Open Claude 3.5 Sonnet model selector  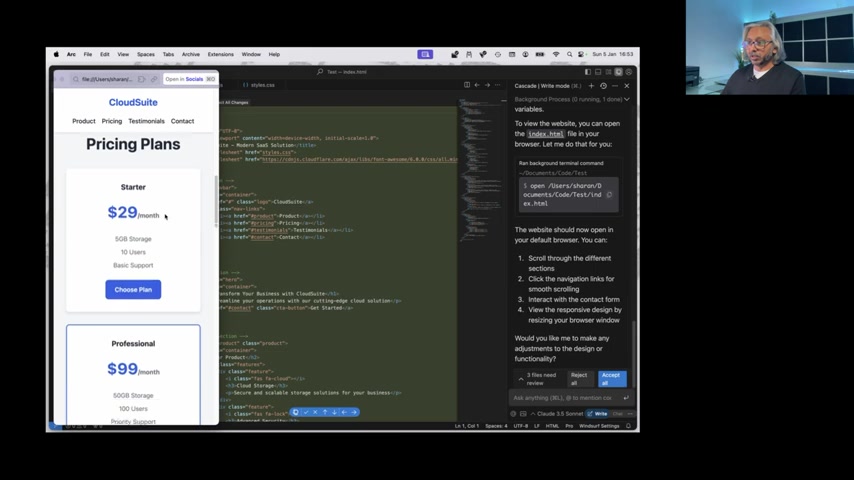point(556,414)
